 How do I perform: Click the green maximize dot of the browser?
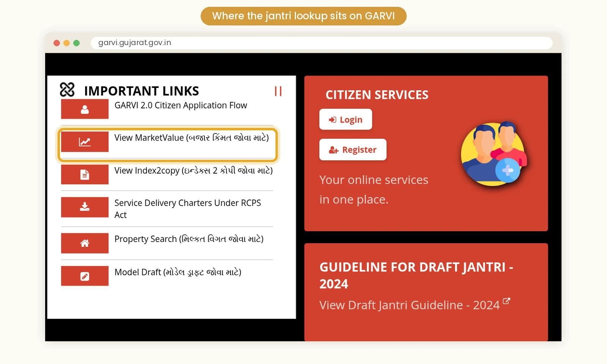tap(77, 43)
